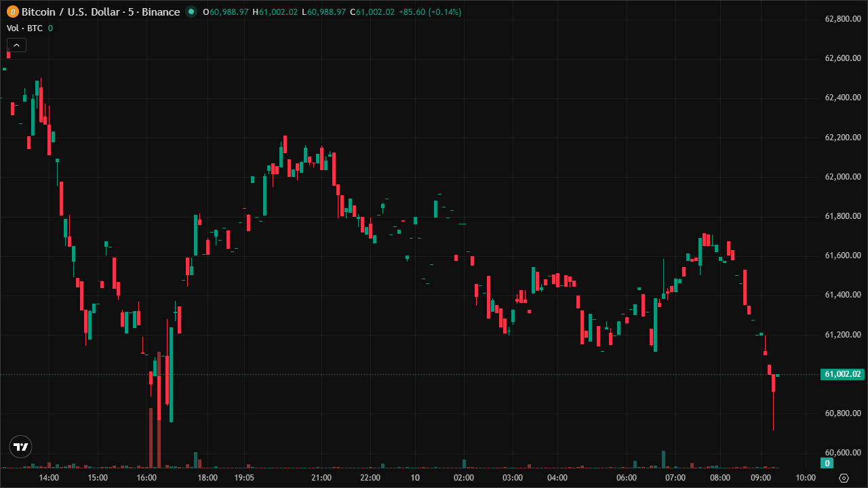This screenshot has height=488, width=868.
Task: Click the 07:00 time axis label
Action: (x=675, y=478)
